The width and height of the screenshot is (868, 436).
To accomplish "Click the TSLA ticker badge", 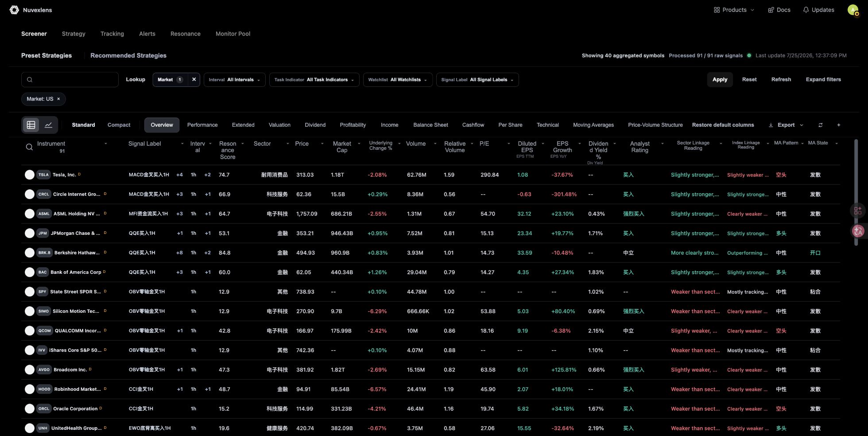I will click(43, 175).
